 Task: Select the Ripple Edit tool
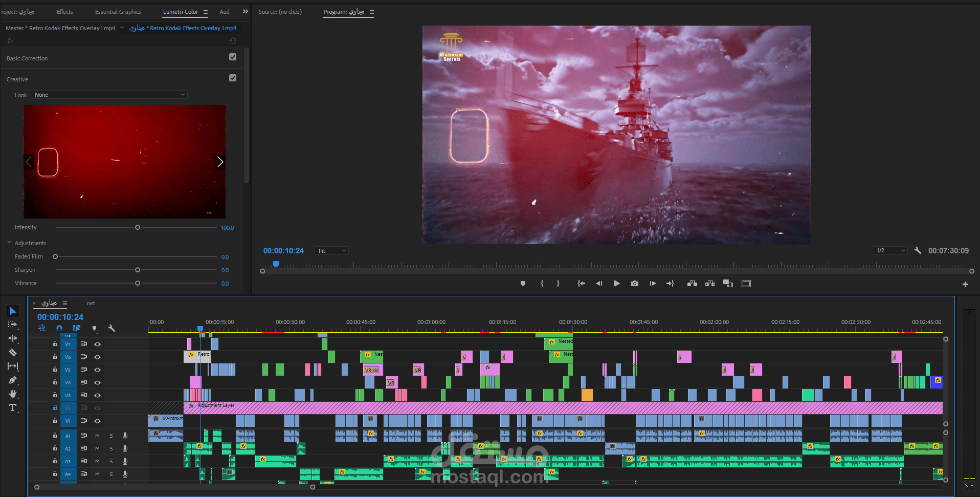point(13,338)
